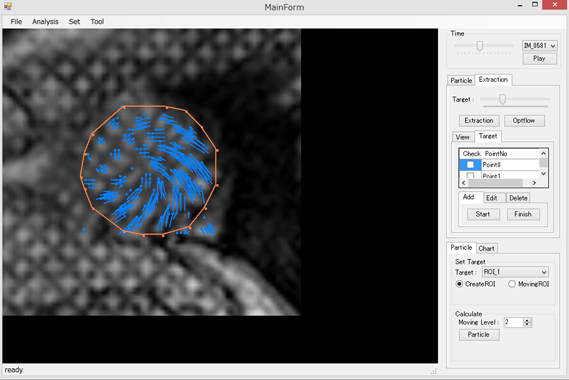Image resolution: width=569 pixels, height=380 pixels.
Task: Increase Moving Level with the spinner arrow
Action: pyautogui.click(x=528, y=320)
